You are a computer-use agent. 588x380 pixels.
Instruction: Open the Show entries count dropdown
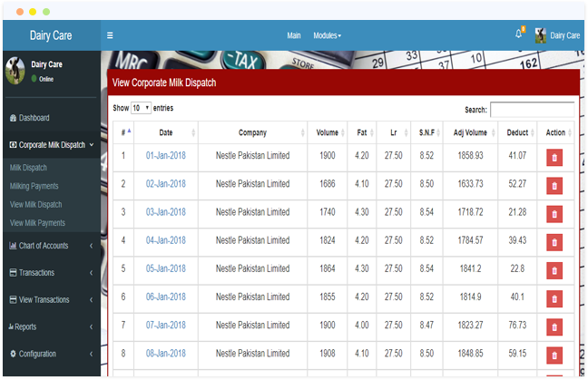point(141,108)
